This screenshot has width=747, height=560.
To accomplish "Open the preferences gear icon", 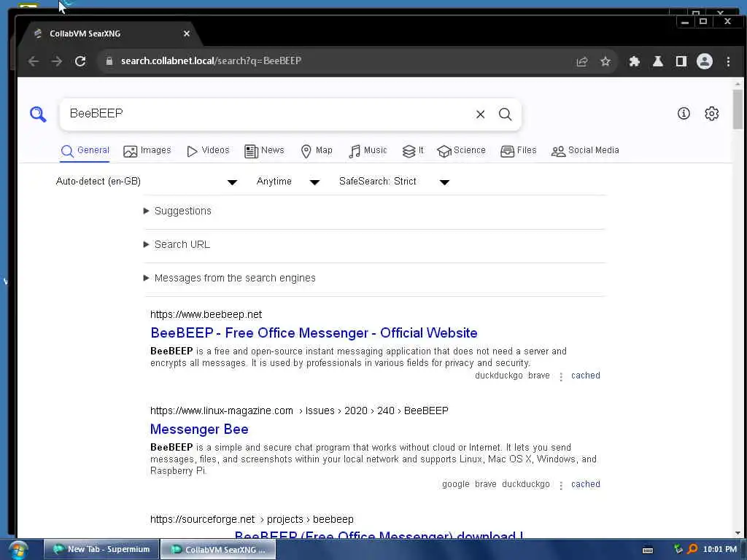I will click(711, 113).
